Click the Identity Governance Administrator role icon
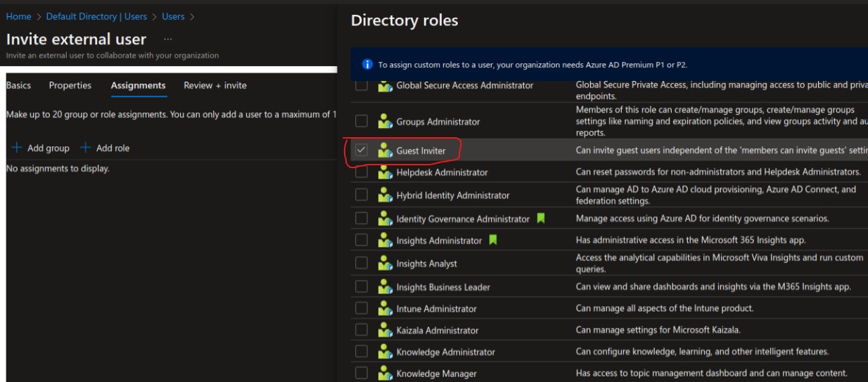Image resolution: width=868 pixels, height=382 pixels. click(384, 219)
